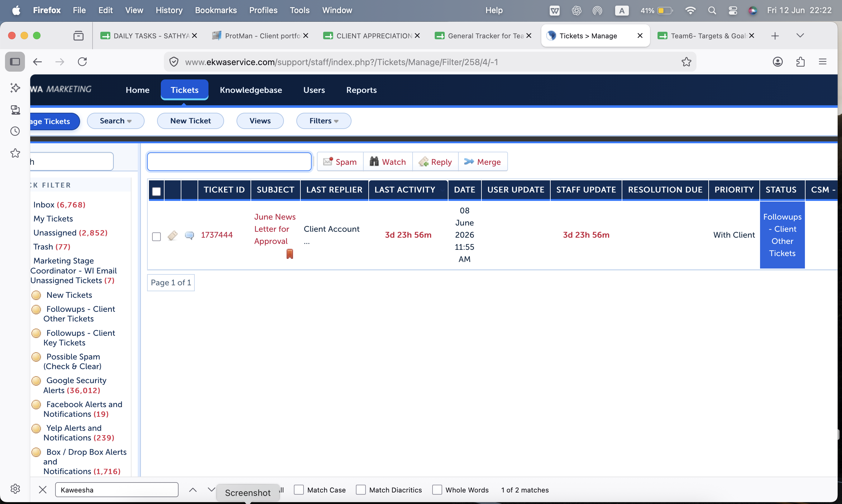Close the find bar
The image size is (842, 504).
(x=42, y=489)
